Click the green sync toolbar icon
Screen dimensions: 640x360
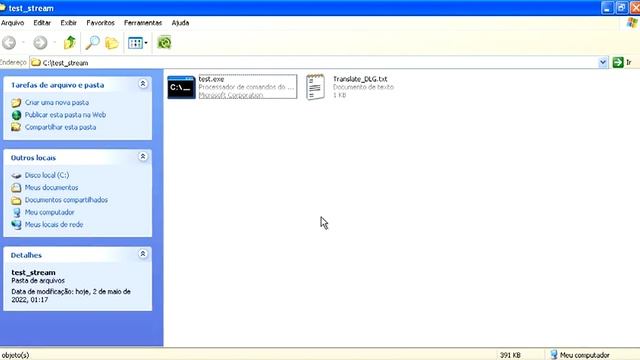point(164,42)
